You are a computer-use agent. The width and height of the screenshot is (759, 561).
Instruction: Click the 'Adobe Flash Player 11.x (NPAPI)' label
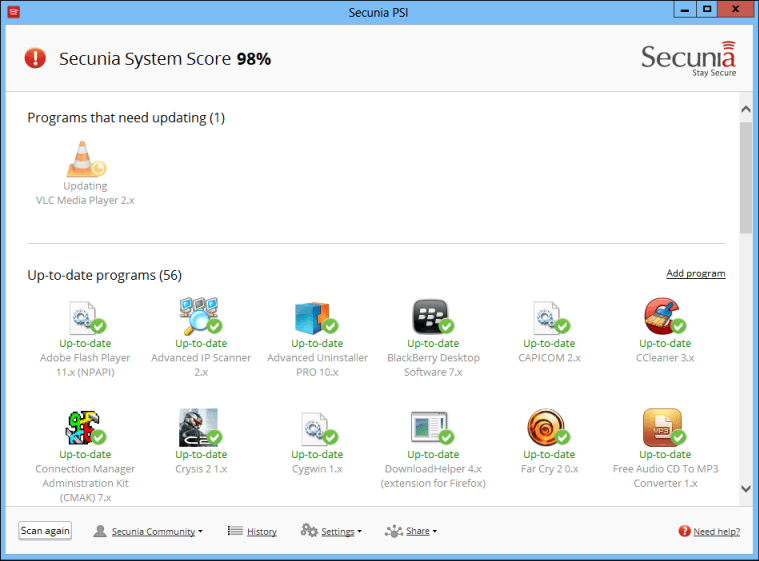coord(85,365)
